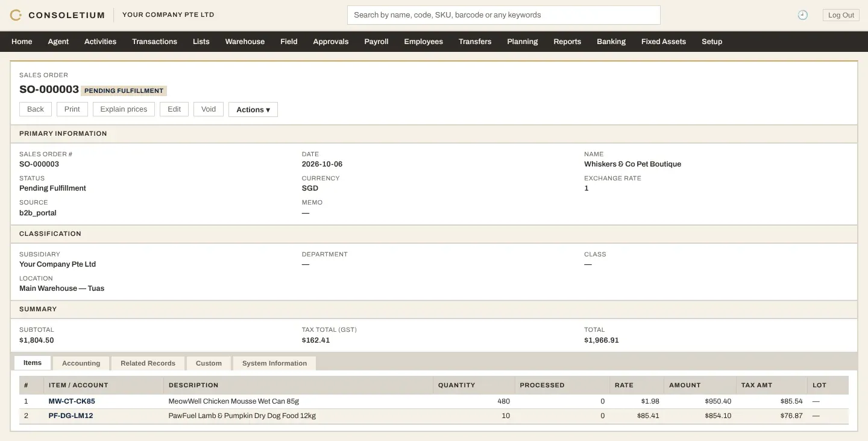
Task: Click the PawFuel Lamb & Pumpkin description
Action: [242, 416]
